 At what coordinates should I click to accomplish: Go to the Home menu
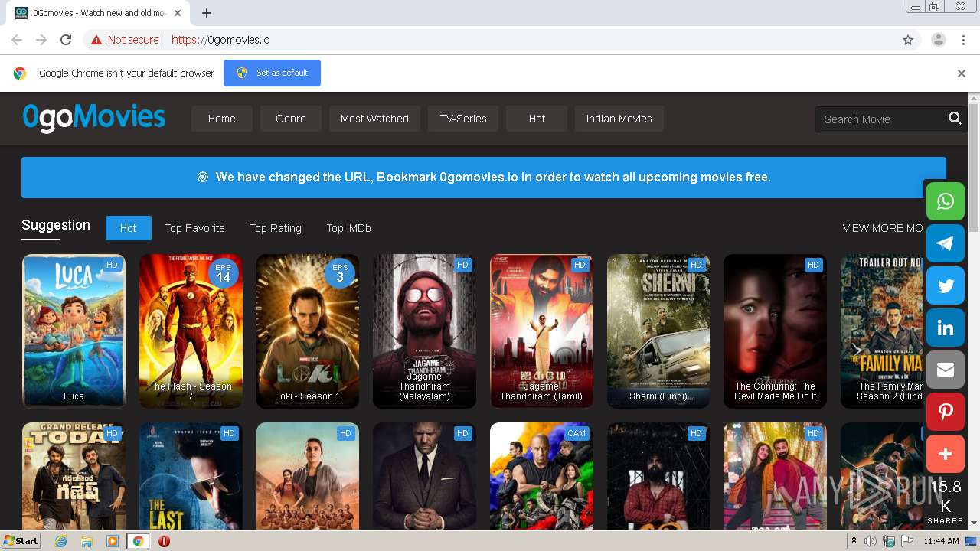pyautogui.click(x=222, y=119)
